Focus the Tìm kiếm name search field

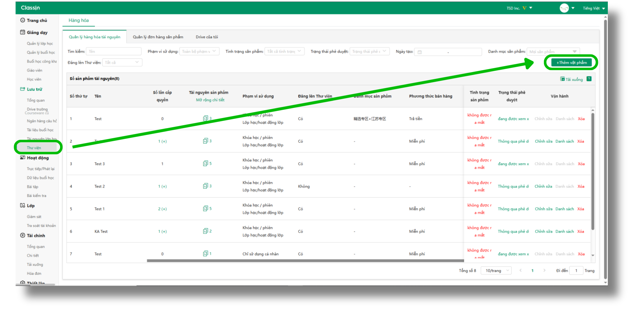pyautogui.click(x=113, y=51)
